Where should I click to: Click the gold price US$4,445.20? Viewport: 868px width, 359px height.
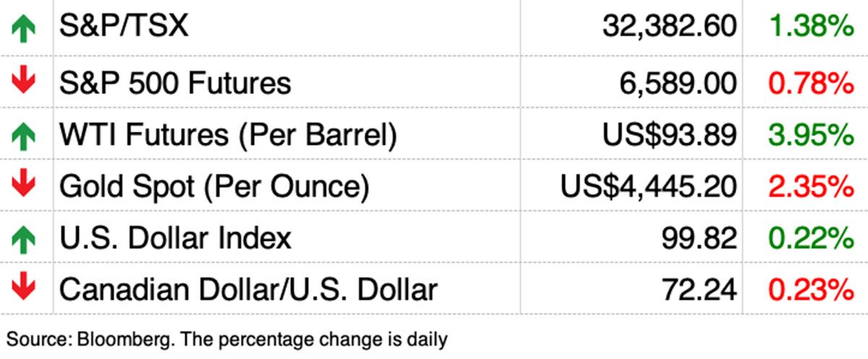pos(649,187)
